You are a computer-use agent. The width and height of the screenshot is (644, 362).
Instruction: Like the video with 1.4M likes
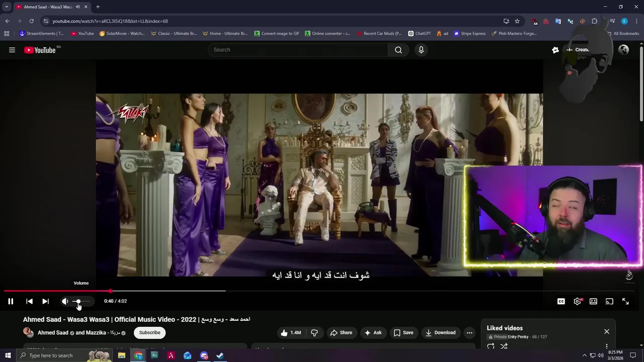(x=291, y=332)
